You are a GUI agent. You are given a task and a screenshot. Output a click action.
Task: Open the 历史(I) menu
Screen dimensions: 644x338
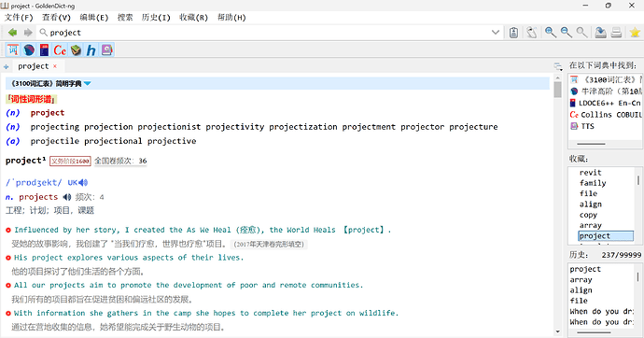156,17
